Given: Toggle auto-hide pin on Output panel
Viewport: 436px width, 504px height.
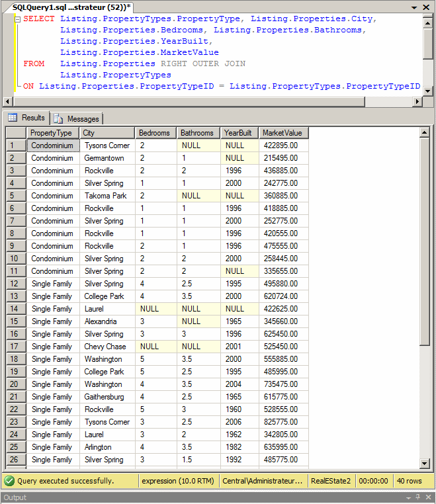Looking at the screenshot, I should point(418,497).
